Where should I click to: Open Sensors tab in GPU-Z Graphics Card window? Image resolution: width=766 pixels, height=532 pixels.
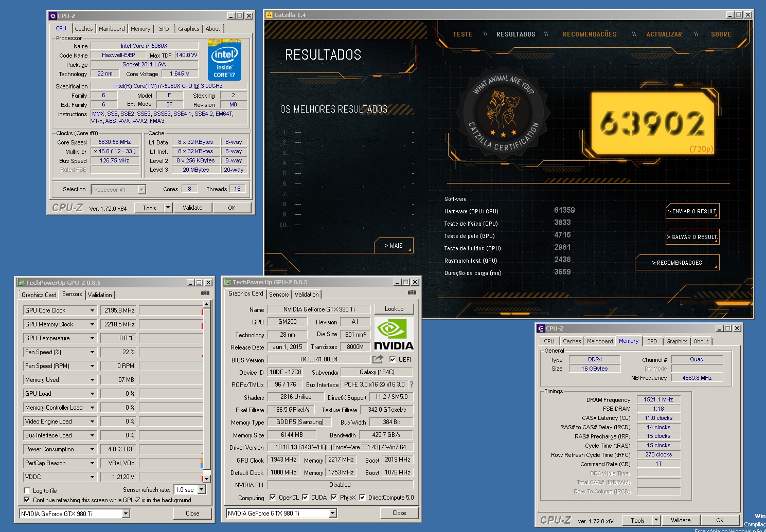[279, 295]
